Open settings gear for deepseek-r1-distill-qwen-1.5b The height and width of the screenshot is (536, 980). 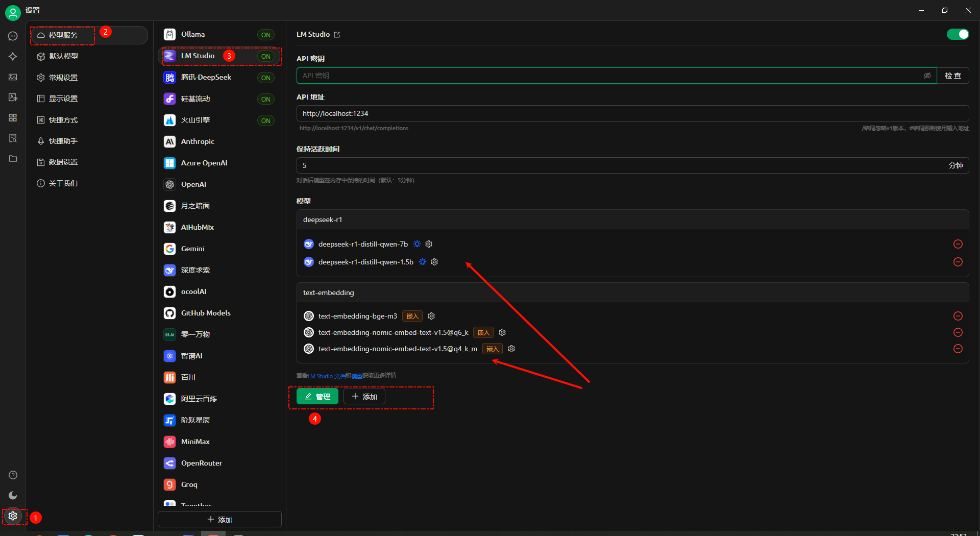pos(434,262)
